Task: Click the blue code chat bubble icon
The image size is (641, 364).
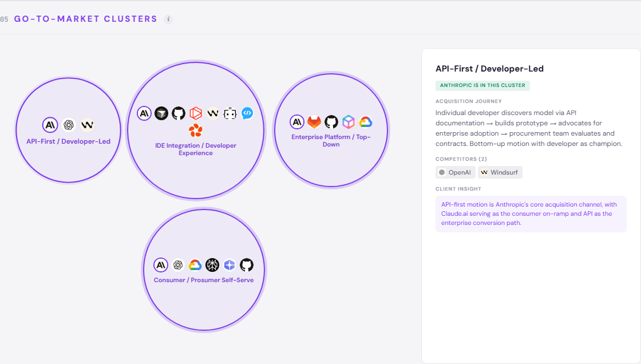Action: point(247,113)
